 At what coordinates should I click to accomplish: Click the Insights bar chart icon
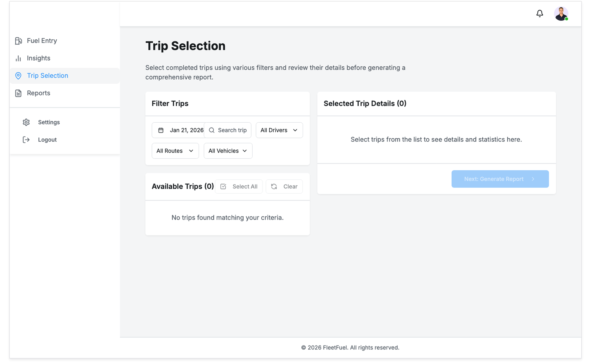[18, 58]
